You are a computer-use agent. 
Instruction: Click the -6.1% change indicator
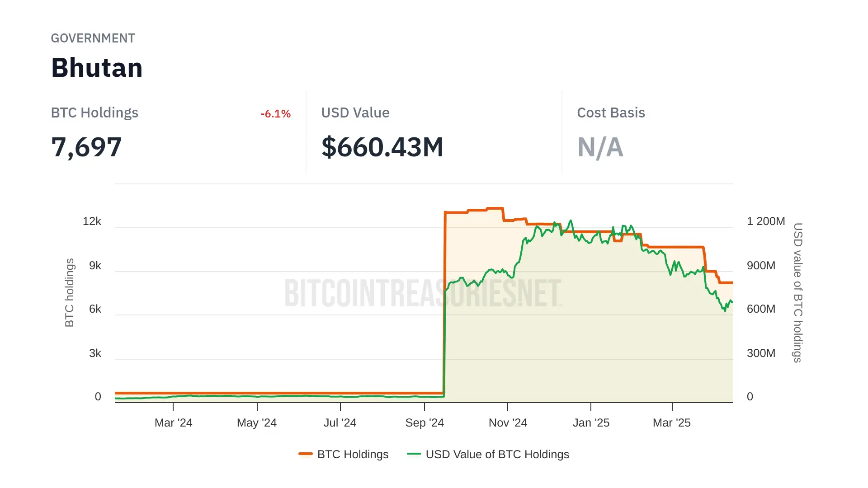tap(275, 114)
